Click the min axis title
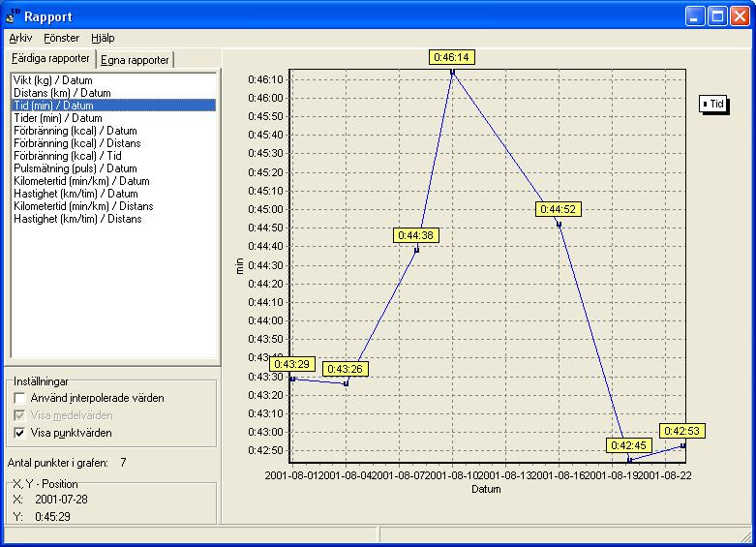This screenshot has width=756, height=547. coord(240,266)
